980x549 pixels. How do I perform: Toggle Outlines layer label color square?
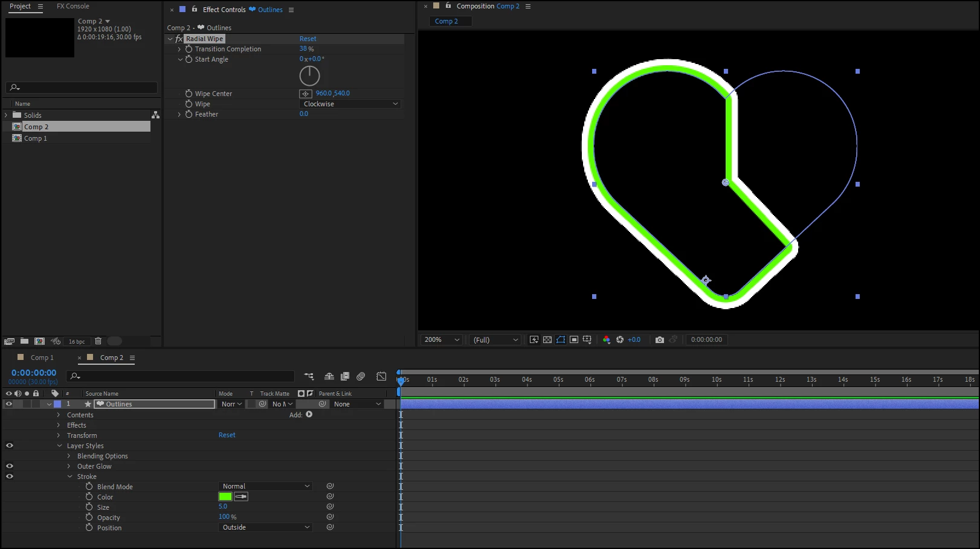coord(57,404)
